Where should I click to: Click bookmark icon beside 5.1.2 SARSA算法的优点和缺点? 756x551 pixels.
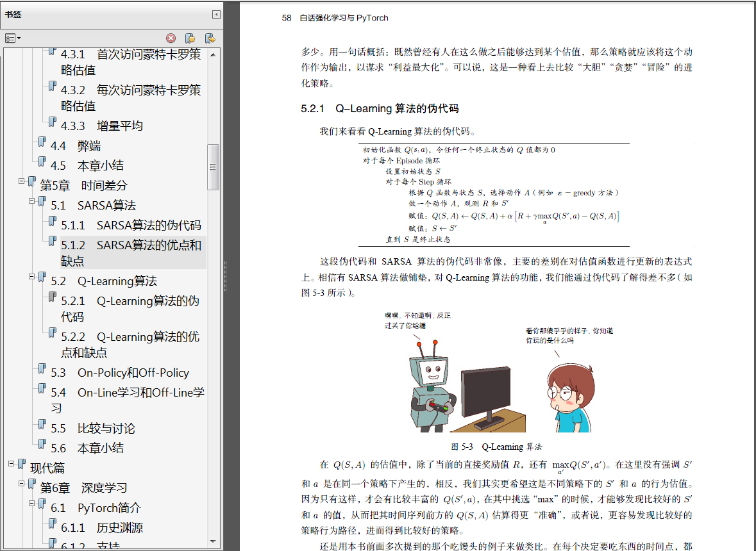(53, 242)
